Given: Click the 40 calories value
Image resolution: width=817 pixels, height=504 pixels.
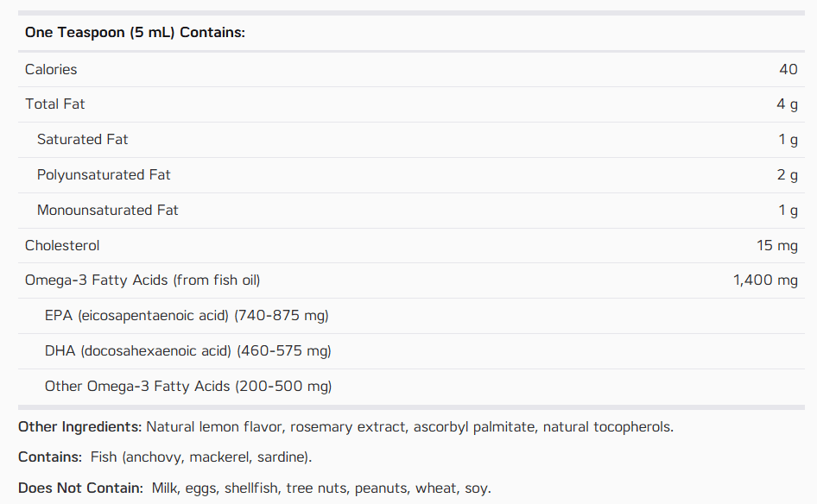Looking at the screenshot, I should pos(788,69).
